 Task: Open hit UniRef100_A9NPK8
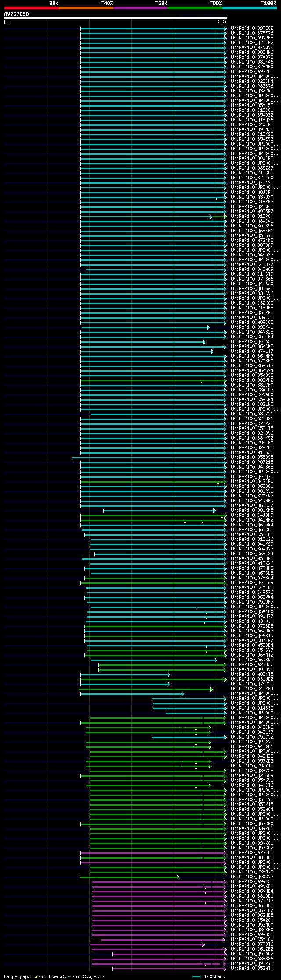click(252, 38)
